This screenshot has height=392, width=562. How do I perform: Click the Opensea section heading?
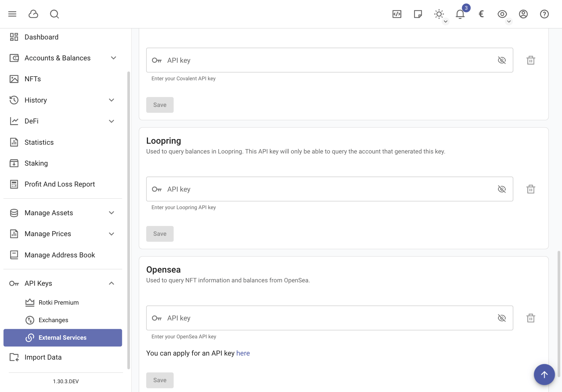[163, 270]
